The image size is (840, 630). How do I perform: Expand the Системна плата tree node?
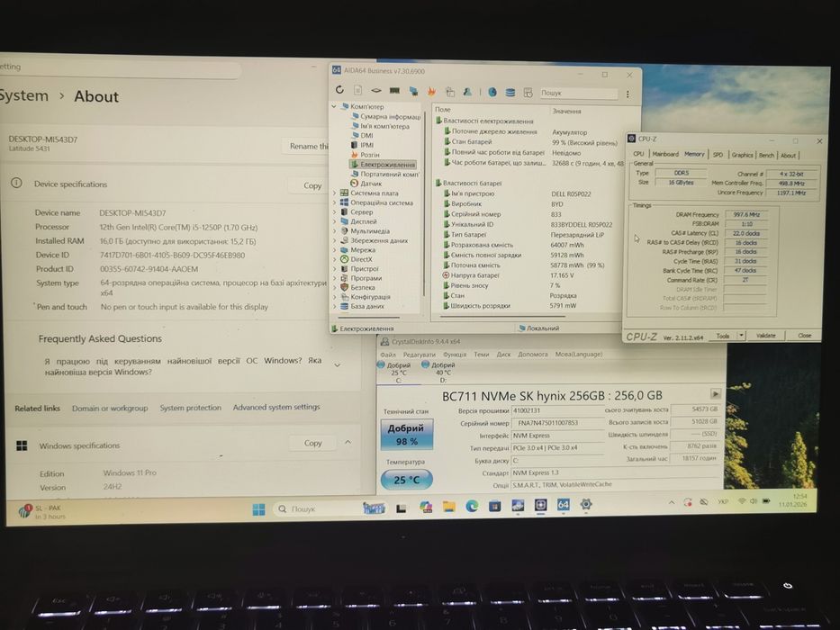(x=335, y=193)
